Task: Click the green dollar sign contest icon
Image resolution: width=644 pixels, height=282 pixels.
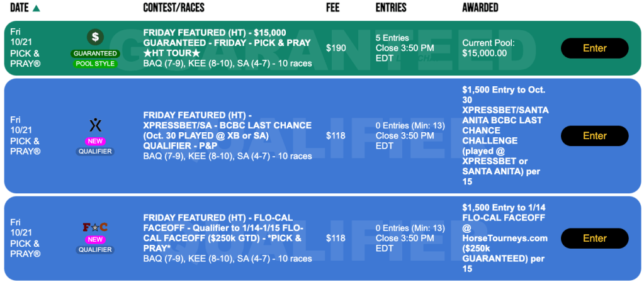Action: pos(95,37)
